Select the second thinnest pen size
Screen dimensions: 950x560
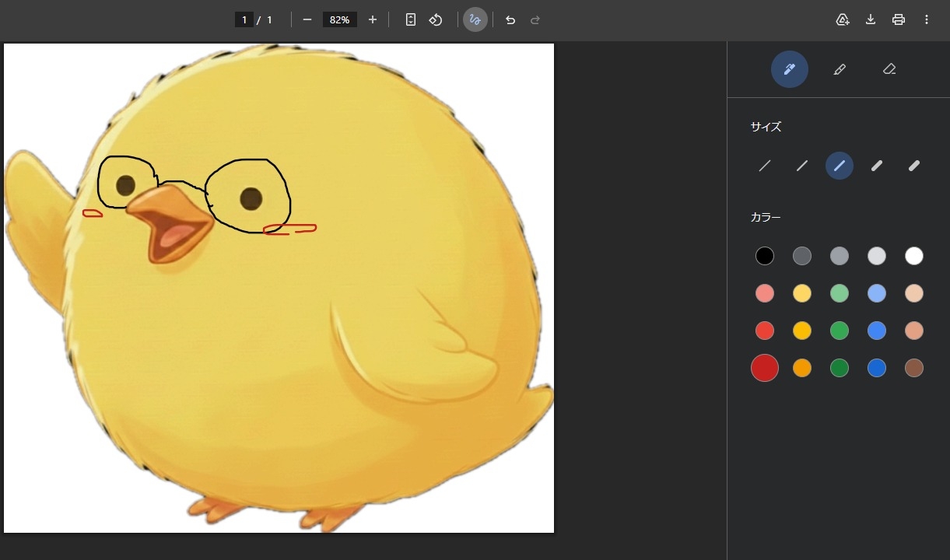802,166
